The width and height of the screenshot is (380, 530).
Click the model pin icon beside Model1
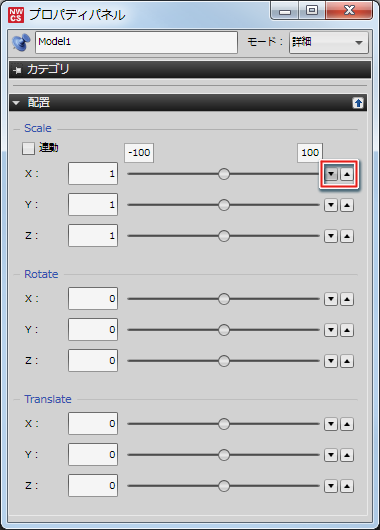click(21, 42)
